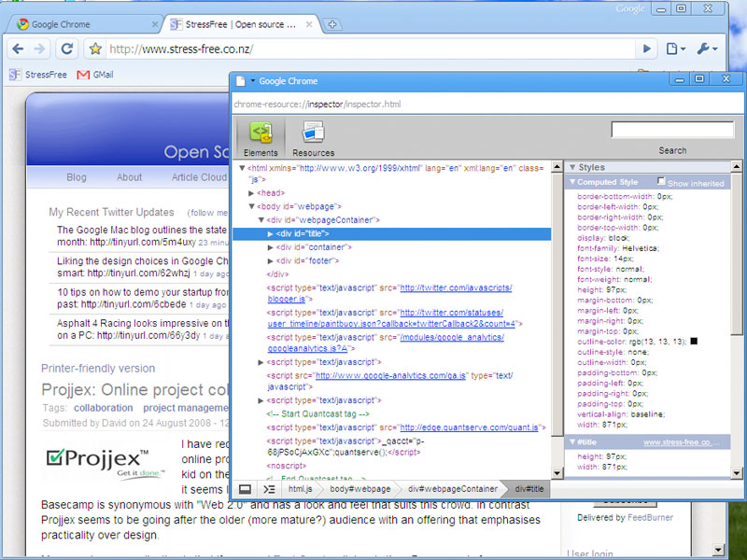Open the page control menu icon
Viewport: 747px width, 560px height.
(675, 49)
